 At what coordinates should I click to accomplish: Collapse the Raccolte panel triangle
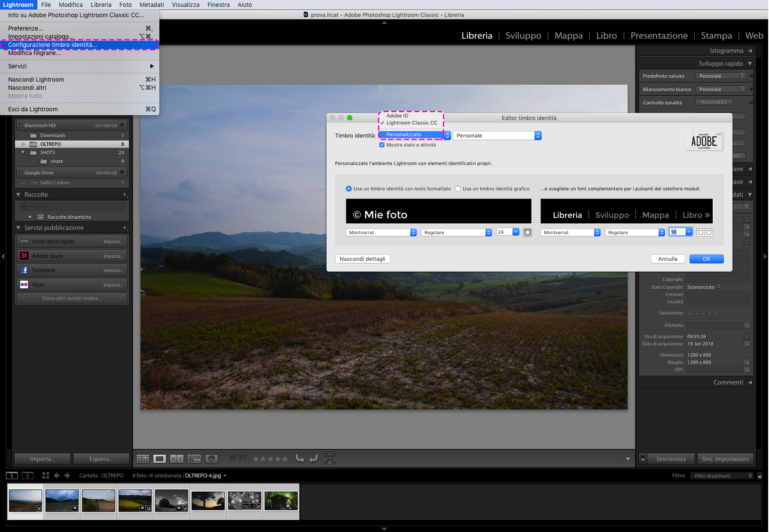pos(18,195)
